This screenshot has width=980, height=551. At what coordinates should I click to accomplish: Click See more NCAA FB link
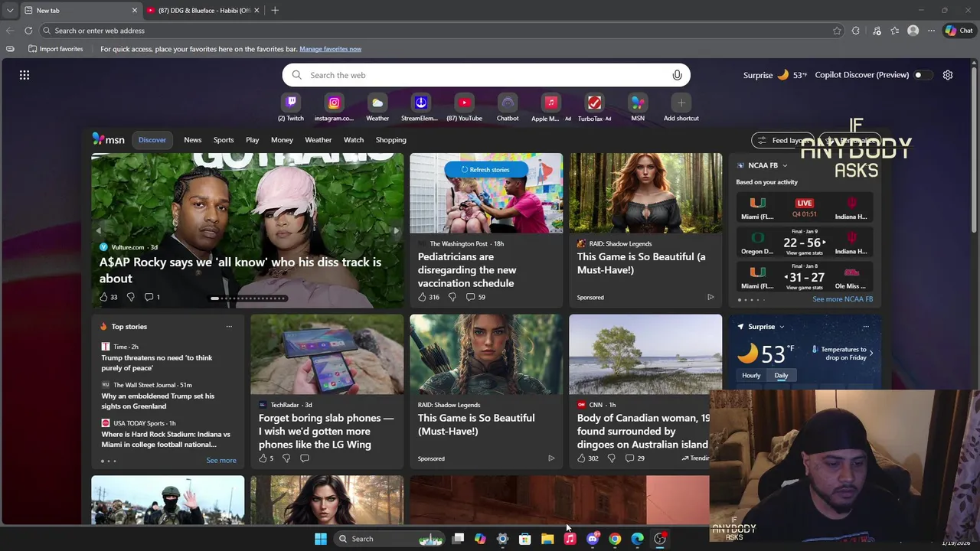coord(842,299)
